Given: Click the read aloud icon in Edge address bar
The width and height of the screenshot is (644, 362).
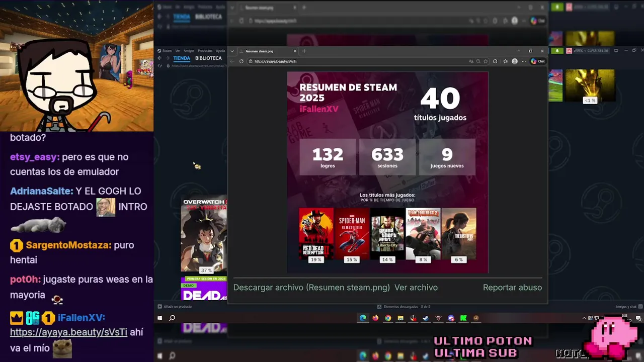Looking at the screenshot, I should [x=471, y=61].
